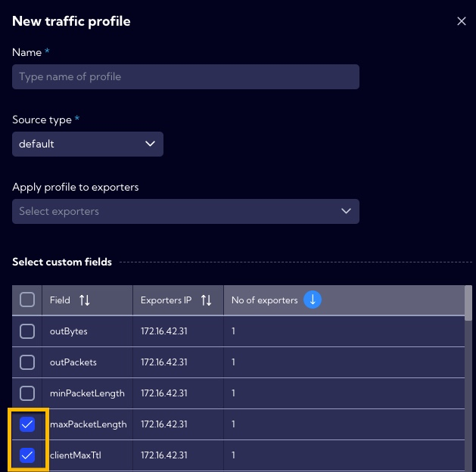Uncheck the maxPacketLength checkbox
Viewport: 476px width, 472px height.
coord(27,424)
